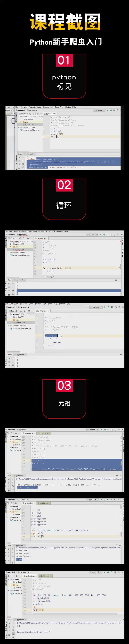129x644 pixels.
Task: Click yellow lightbulb hint in tu.index screenshot
Action: pyautogui.click(x=35, y=607)
